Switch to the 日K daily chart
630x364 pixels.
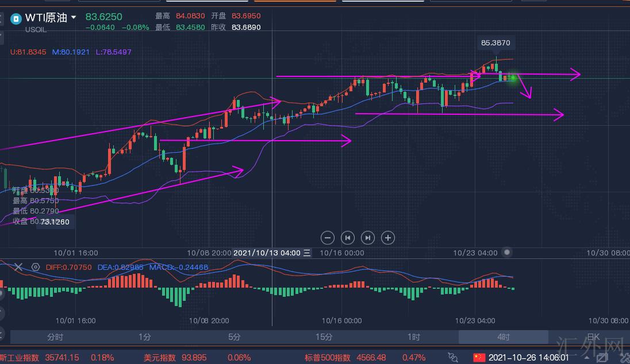(593, 337)
